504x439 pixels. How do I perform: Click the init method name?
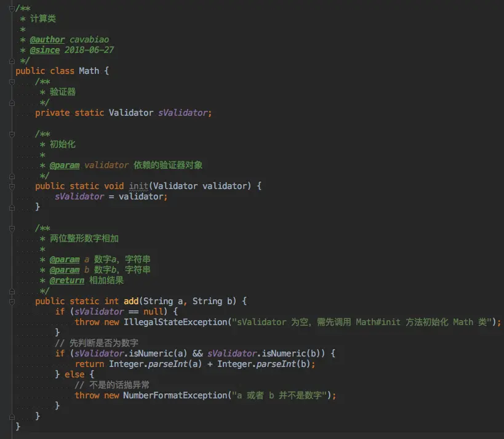(139, 185)
